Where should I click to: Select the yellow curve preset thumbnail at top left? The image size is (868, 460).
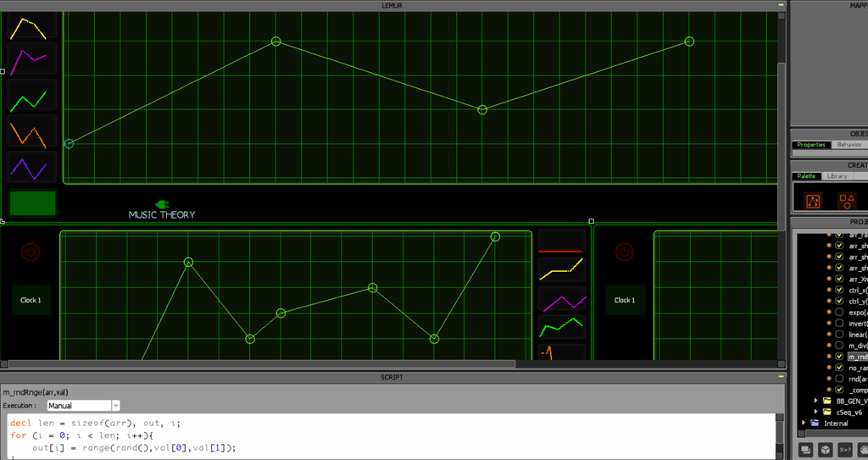32,26
